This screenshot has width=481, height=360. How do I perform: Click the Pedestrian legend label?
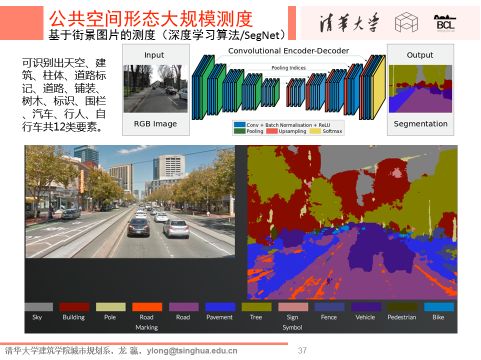402,317
